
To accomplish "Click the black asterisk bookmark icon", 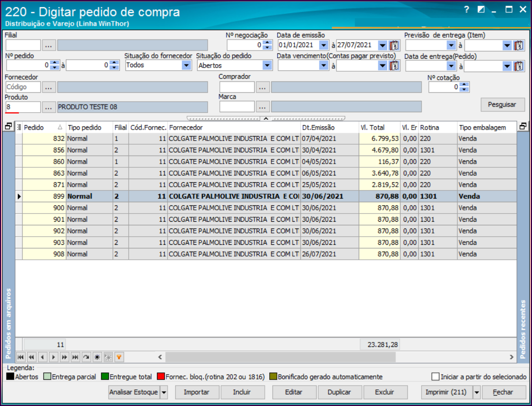I will [97, 357].
